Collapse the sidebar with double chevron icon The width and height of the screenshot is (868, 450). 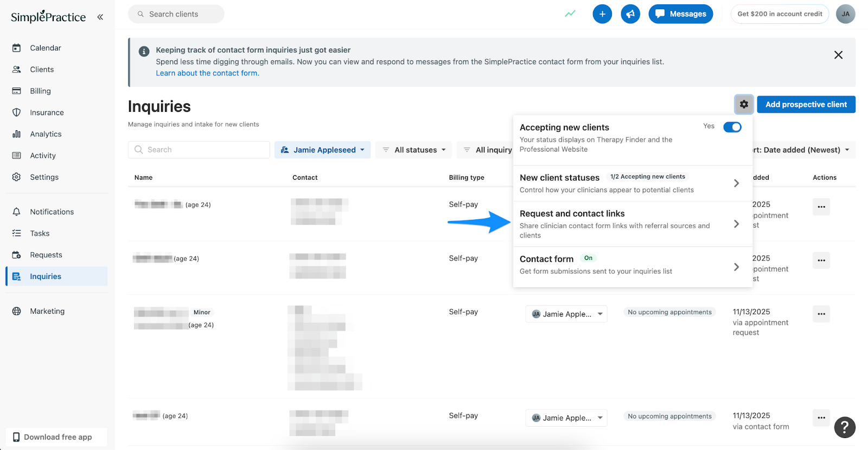tap(100, 17)
